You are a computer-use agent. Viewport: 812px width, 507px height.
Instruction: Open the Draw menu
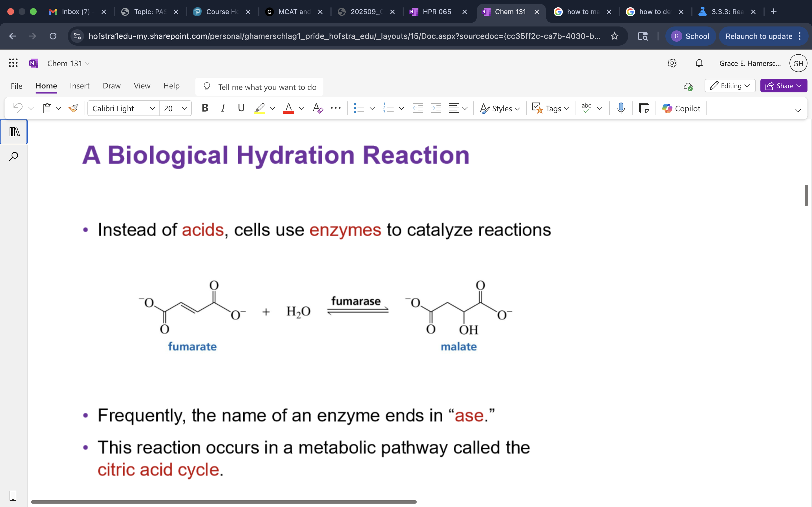[x=111, y=86]
